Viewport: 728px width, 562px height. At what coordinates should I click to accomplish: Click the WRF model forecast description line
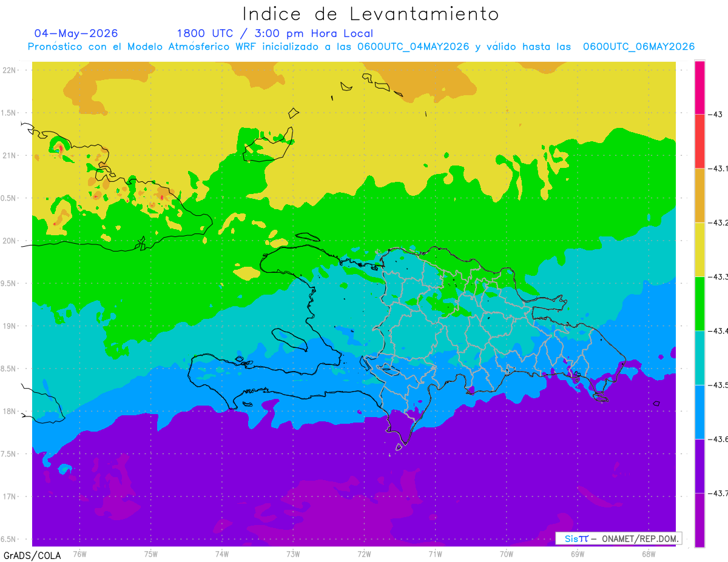click(361, 47)
